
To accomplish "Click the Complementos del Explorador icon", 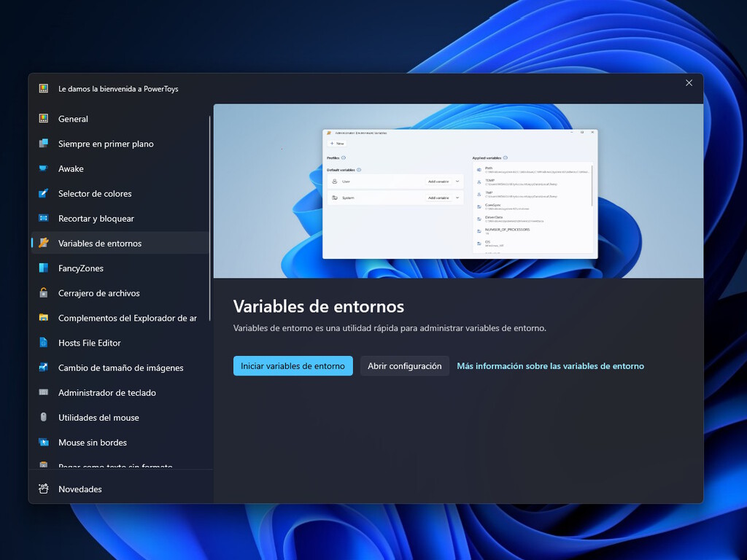I will (43, 318).
